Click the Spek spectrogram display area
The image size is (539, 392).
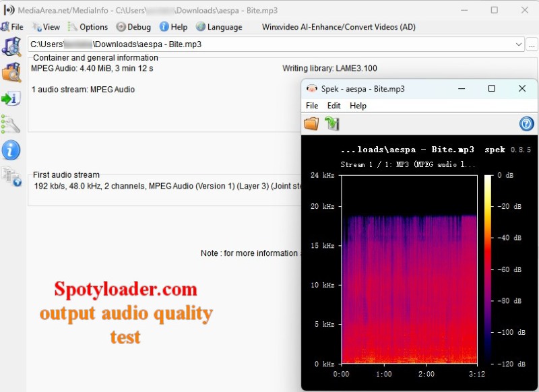click(409, 269)
